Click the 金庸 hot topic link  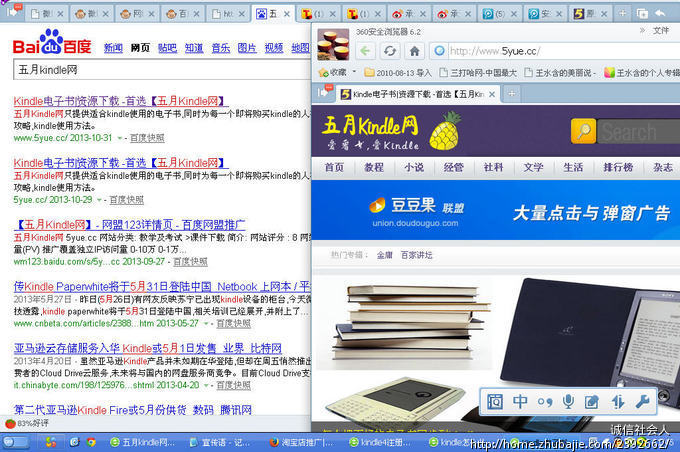tap(384, 255)
